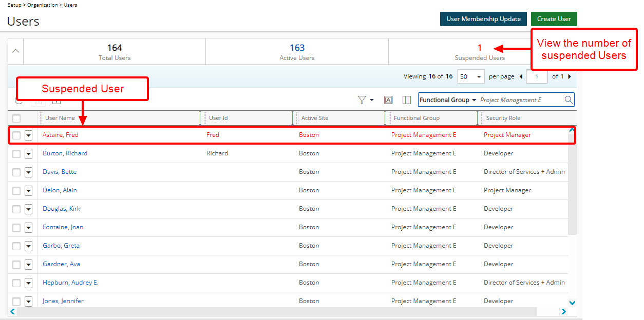The image size is (644, 320).
Task: Show the 163 Active Users
Action: coord(297,51)
